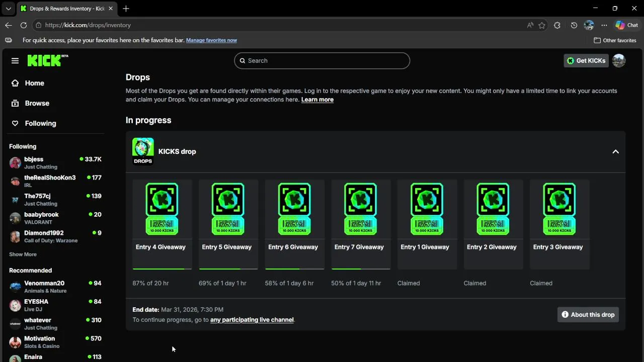Select Entry 3 Giveaway card image

pos(559,209)
